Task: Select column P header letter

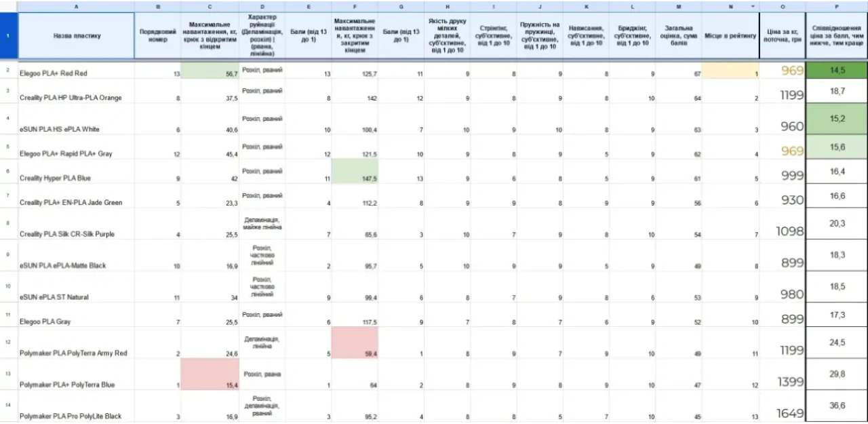Action: click(837, 6)
